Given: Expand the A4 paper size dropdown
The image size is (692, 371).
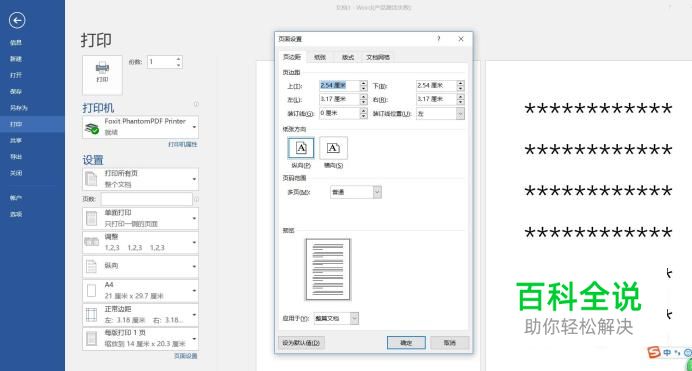Looking at the screenshot, I should pos(140,290).
